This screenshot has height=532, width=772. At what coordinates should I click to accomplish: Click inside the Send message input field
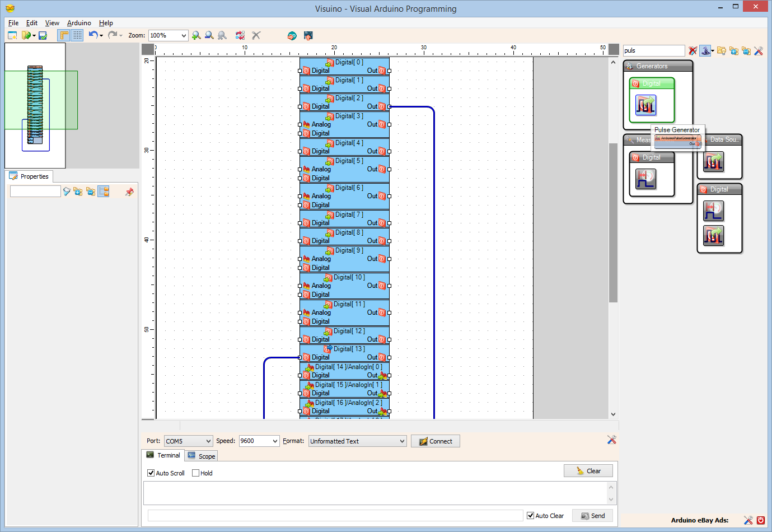click(333, 515)
